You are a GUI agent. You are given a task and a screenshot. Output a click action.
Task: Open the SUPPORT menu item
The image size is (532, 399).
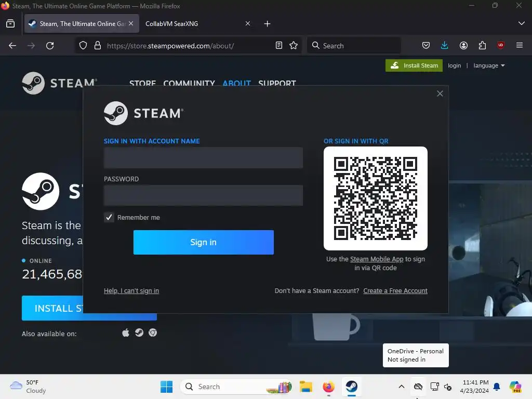pos(277,83)
